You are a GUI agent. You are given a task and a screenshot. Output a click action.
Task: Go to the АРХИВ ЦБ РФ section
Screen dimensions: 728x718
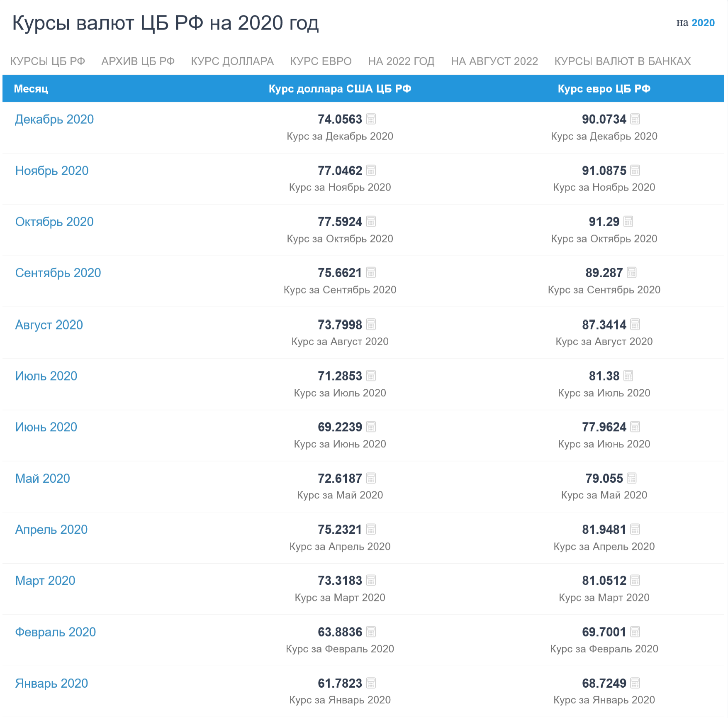138,61
